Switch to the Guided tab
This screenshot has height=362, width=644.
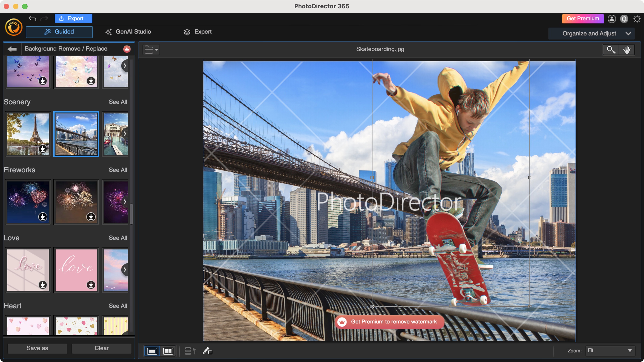(x=59, y=32)
